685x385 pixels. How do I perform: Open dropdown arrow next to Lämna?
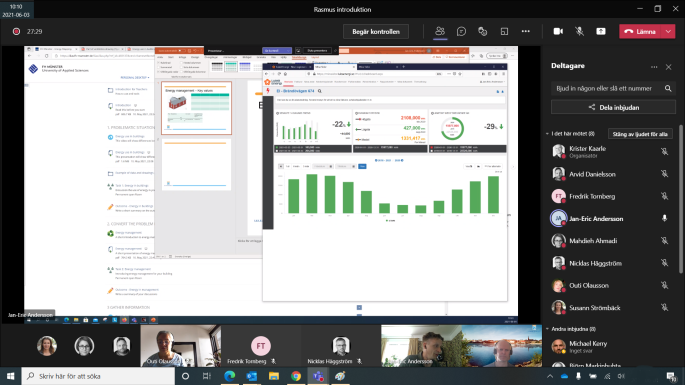(x=668, y=31)
